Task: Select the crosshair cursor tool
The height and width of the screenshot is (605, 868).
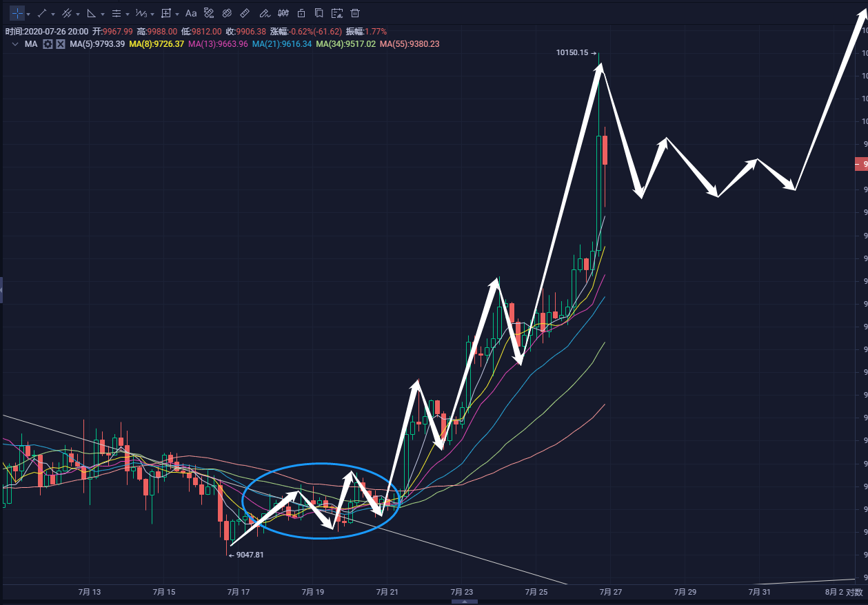Action: click(17, 13)
